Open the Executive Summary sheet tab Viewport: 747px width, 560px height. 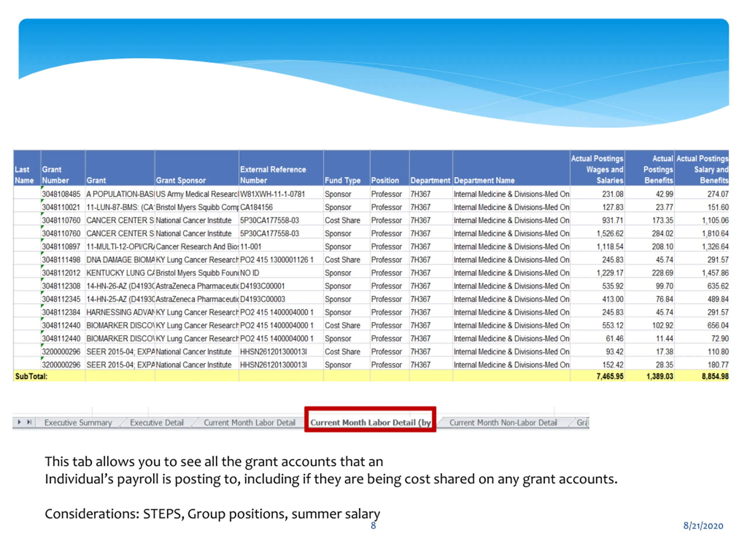tap(78, 422)
